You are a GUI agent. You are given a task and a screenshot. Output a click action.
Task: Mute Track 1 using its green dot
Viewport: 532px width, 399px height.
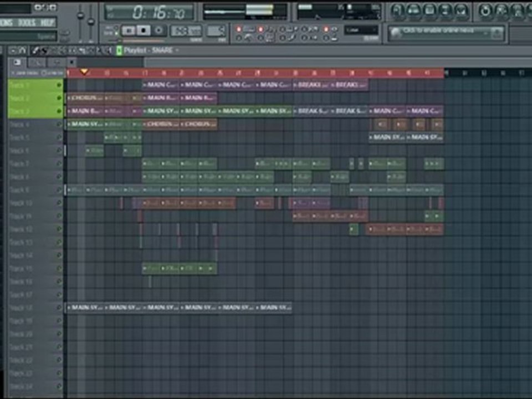pos(59,85)
